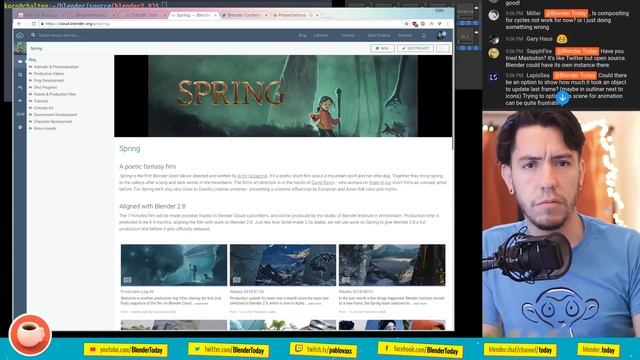Expand Animatic & Previsualization folder

coord(56,67)
